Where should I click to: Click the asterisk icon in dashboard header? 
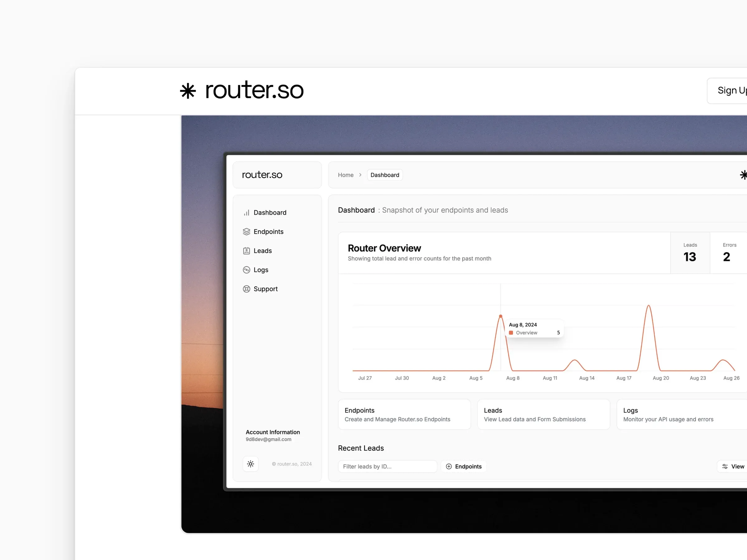click(x=743, y=175)
